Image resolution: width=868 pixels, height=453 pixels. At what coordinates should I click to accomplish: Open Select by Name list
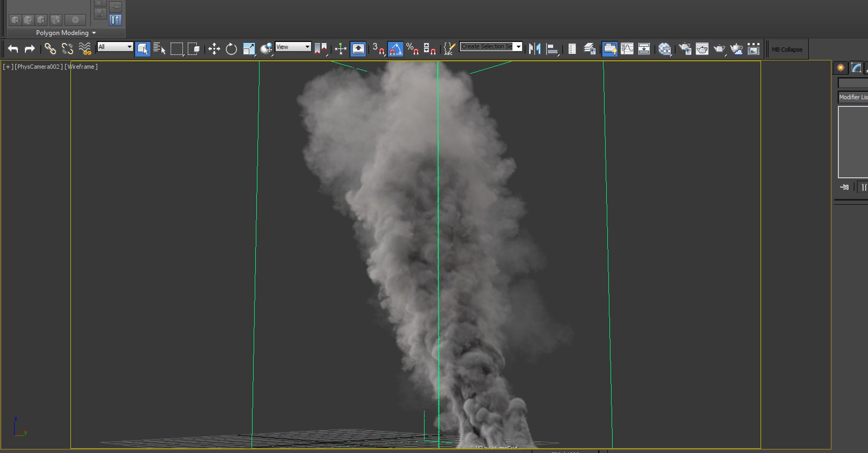click(x=160, y=49)
